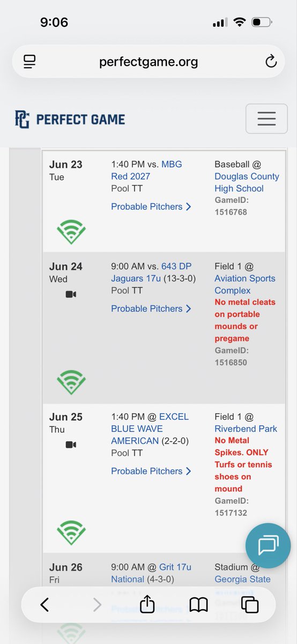Viewport: 297px width, 644px height.
Task: Open the Riverbend Park field link
Action: click(x=246, y=429)
